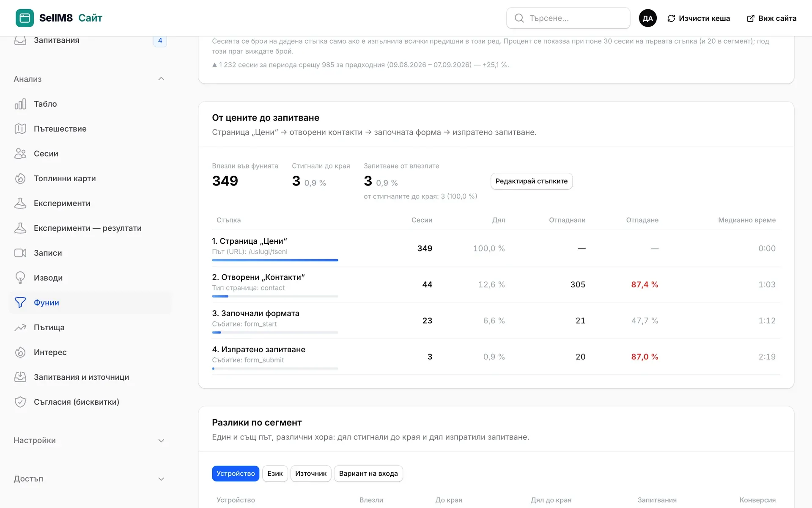Expand the Настройки section
The image size is (812, 508).
coord(161,441)
